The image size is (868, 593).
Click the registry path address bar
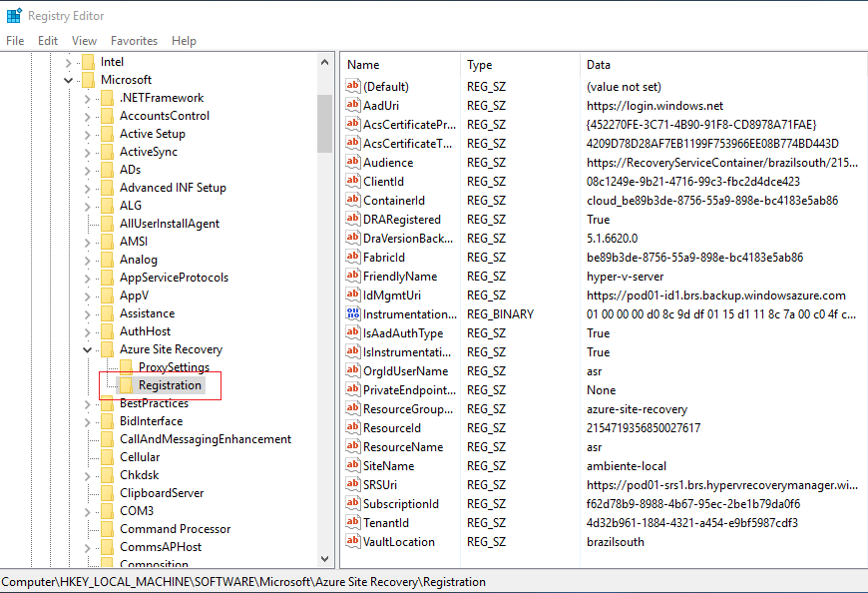pos(434,581)
